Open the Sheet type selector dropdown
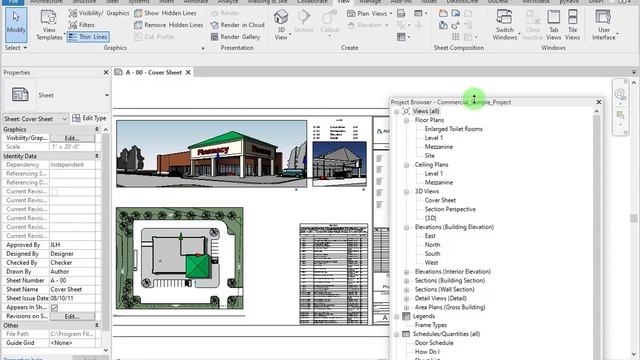This screenshot has height=360, width=640. [107, 95]
